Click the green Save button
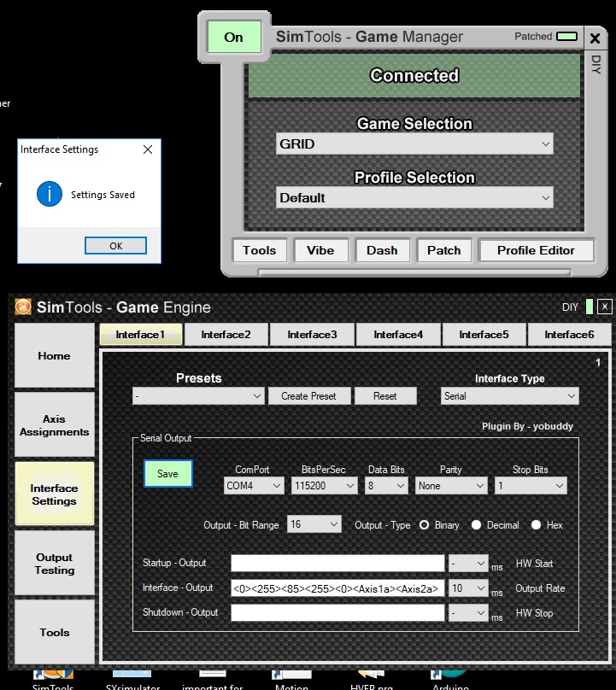This screenshot has height=690, width=616. tap(167, 473)
